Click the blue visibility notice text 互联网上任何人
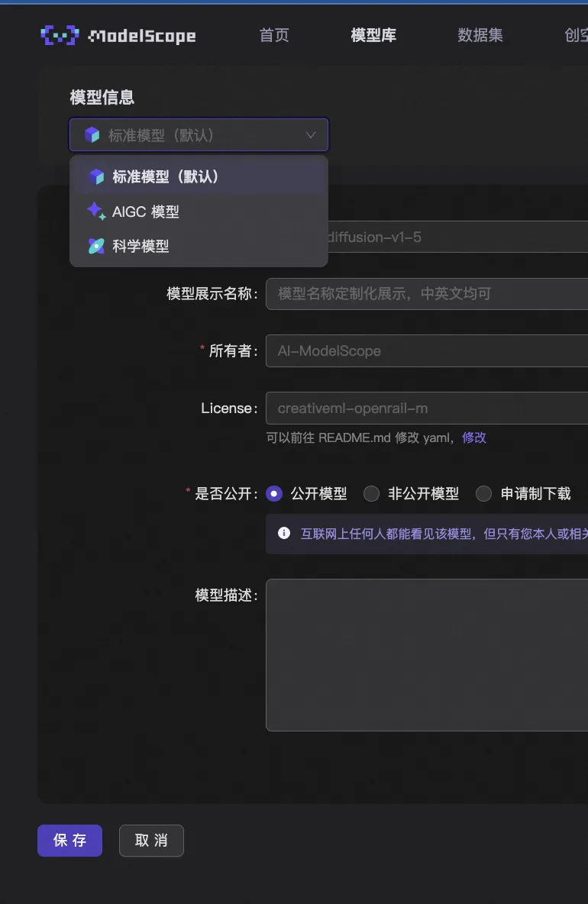Image resolution: width=588 pixels, height=904 pixels. click(444, 534)
